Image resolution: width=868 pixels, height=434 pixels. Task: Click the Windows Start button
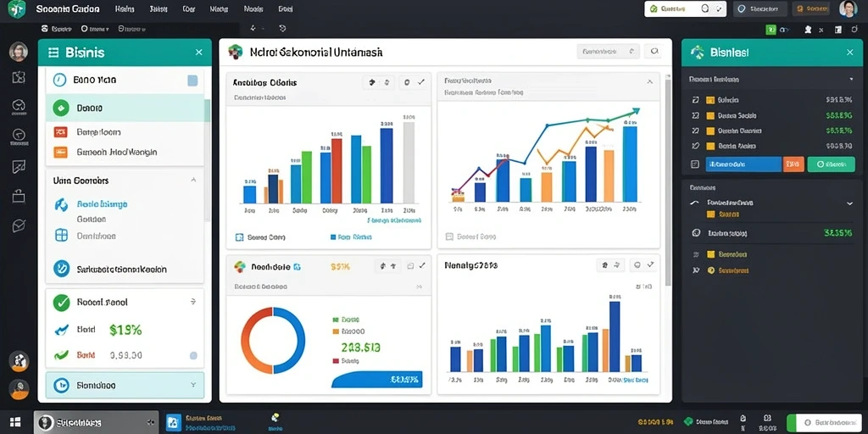pos(15,422)
